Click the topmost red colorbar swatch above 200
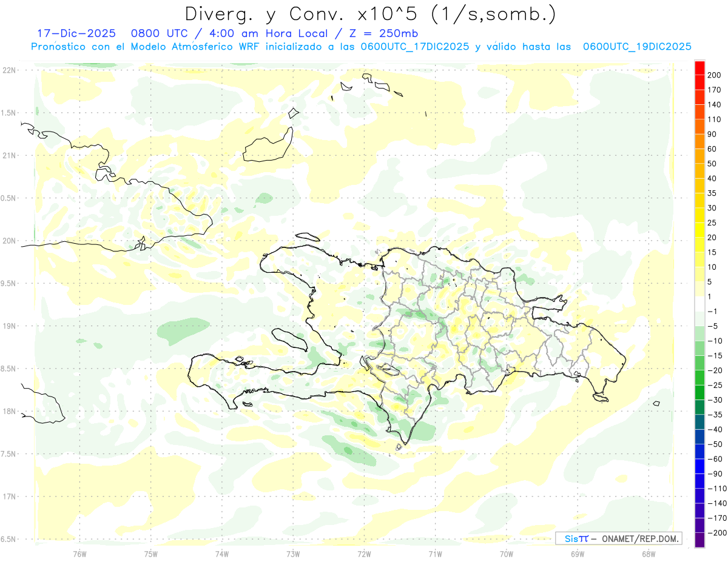Screen dimensions: 728x562 pos(699,68)
